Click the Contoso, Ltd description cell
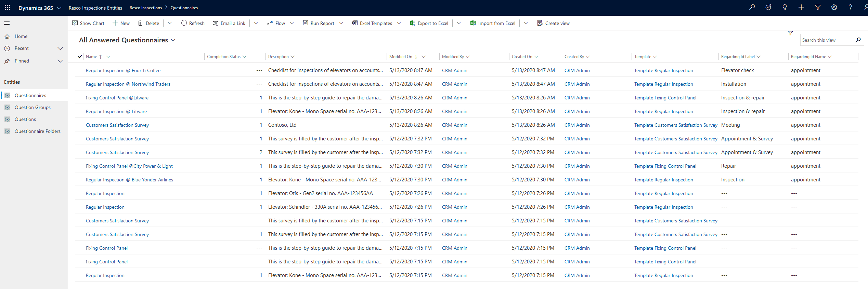868x289 pixels. tap(282, 125)
